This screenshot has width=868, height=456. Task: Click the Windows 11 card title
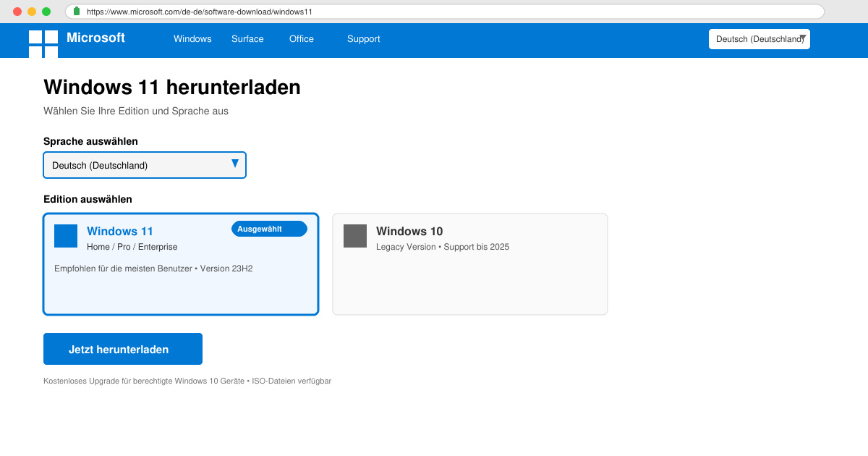click(x=120, y=232)
